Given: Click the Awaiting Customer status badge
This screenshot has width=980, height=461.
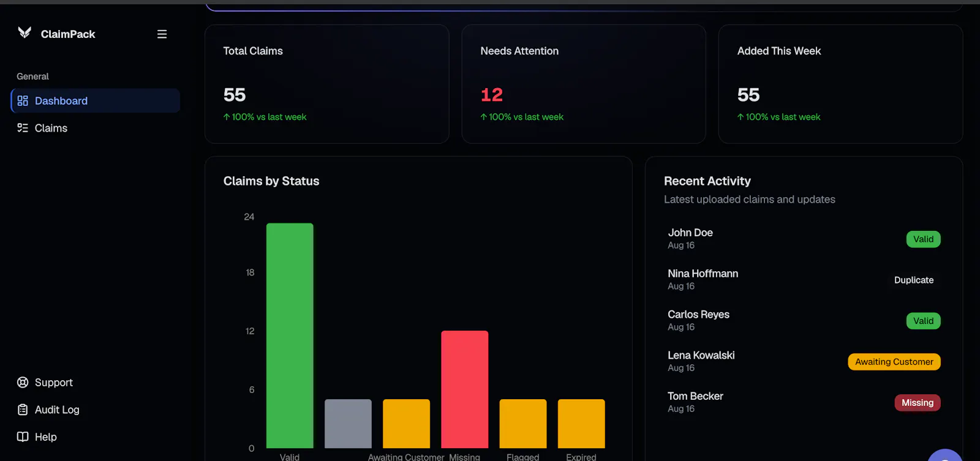Looking at the screenshot, I should pos(894,362).
